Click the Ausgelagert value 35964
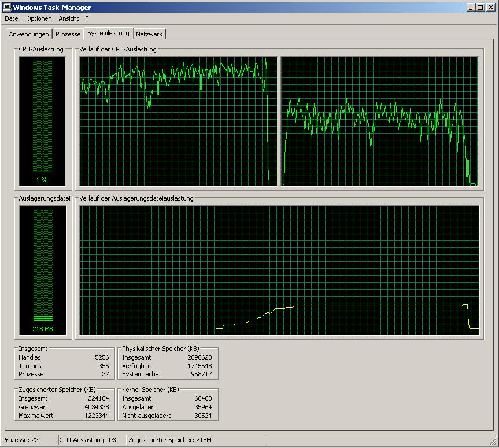Image resolution: width=499 pixels, height=448 pixels. (x=203, y=407)
